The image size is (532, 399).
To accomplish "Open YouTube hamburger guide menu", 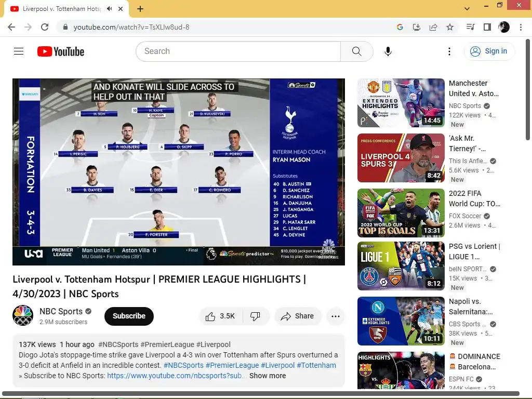I will [19, 51].
